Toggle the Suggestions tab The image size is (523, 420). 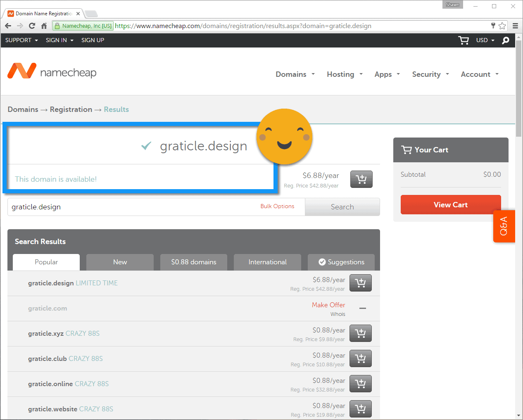[341, 262]
